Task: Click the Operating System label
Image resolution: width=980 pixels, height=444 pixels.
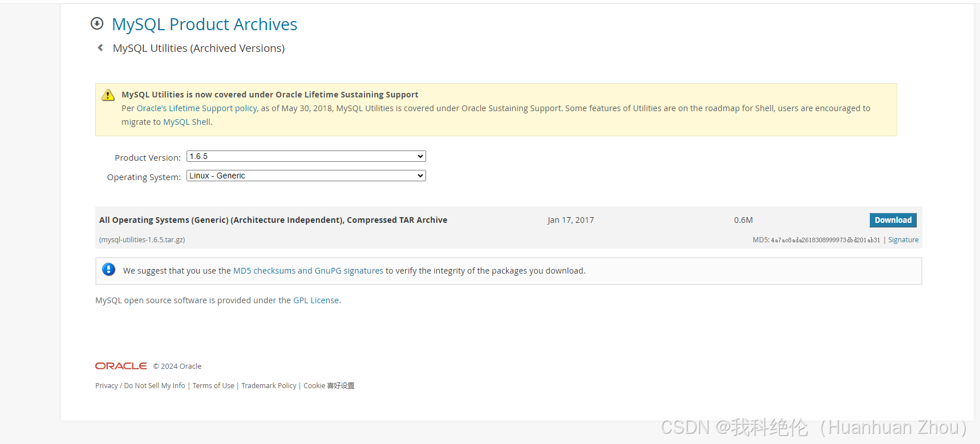Action: (x=144, y=177)
